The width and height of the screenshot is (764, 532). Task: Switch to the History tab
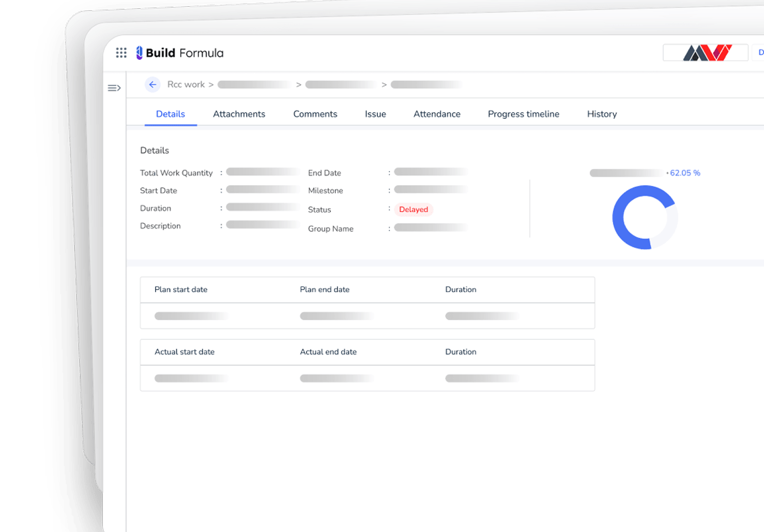602,114
